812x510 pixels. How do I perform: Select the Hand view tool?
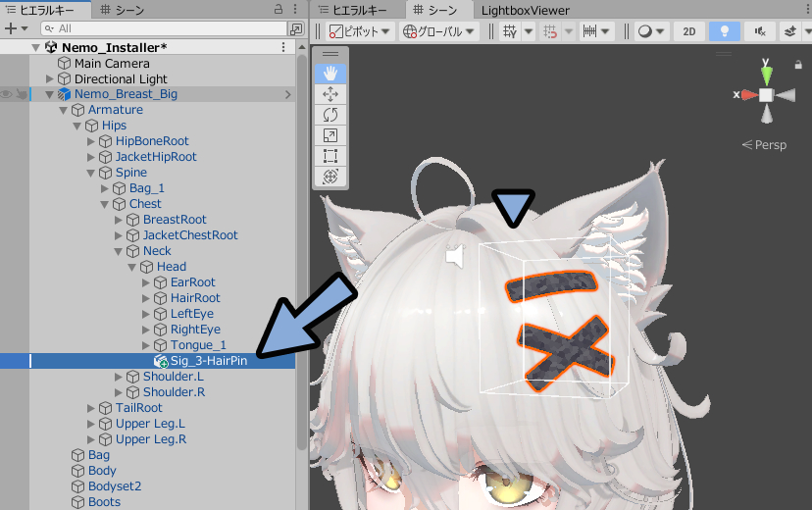330,73
